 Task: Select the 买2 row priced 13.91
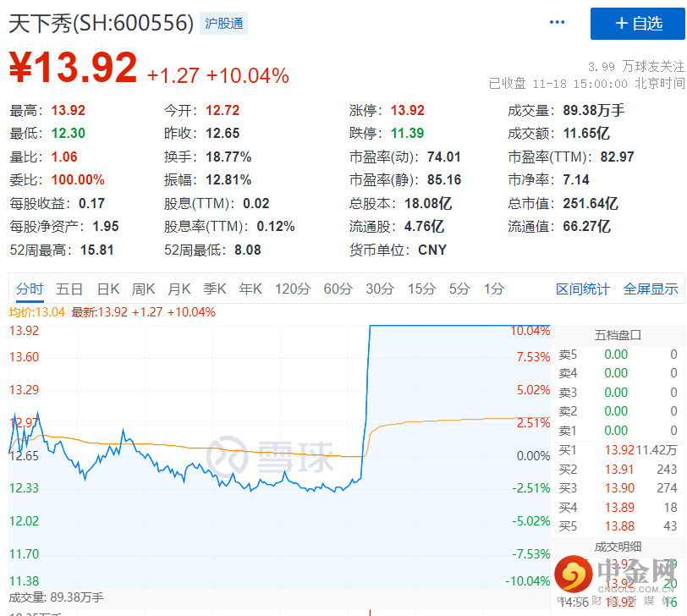618,470
